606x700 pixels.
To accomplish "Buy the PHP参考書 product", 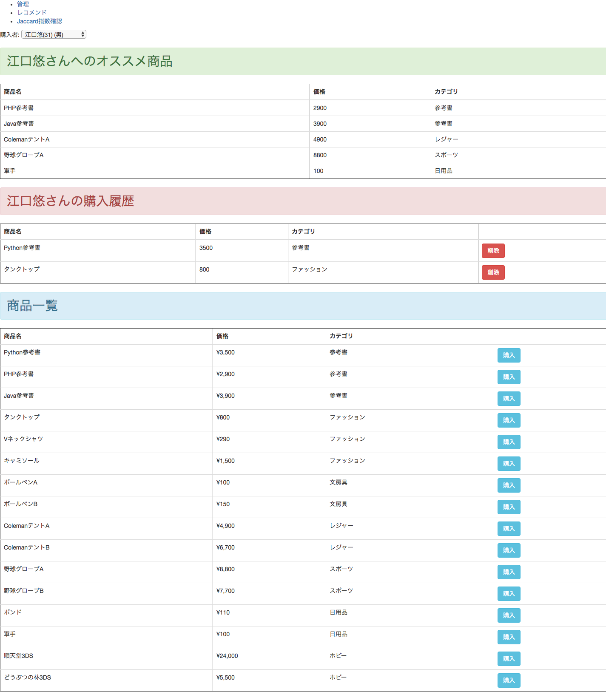I will 509,377.
